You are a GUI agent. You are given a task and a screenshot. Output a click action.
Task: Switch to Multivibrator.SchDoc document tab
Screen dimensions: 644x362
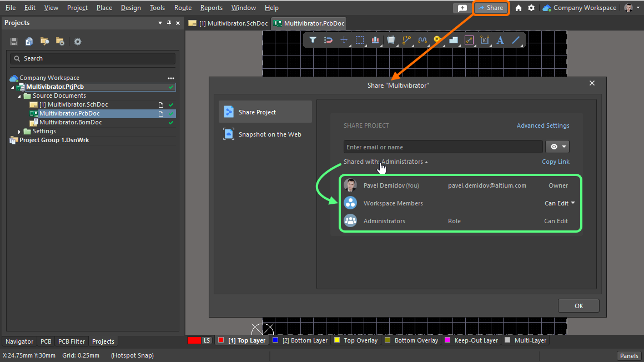(x=228, y=23)
